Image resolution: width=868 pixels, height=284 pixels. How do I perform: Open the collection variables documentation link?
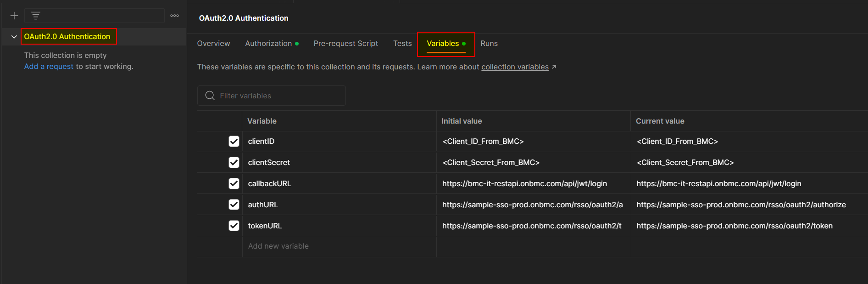click(515, 67)
